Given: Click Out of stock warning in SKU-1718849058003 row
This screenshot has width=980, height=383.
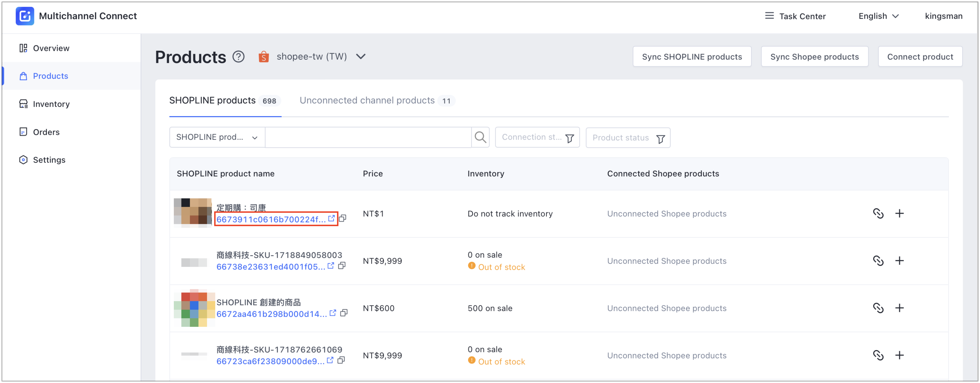Looking at the screenshot, I should click(x=496, y=267).
